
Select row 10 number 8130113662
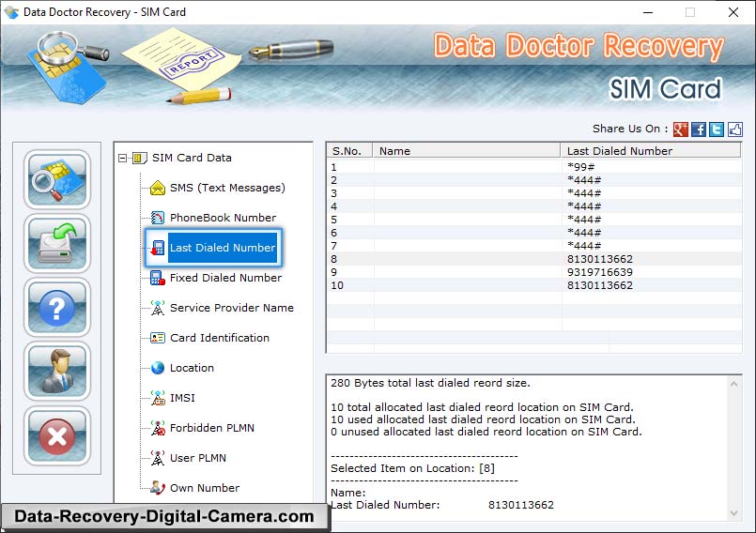tap(534, 285)
